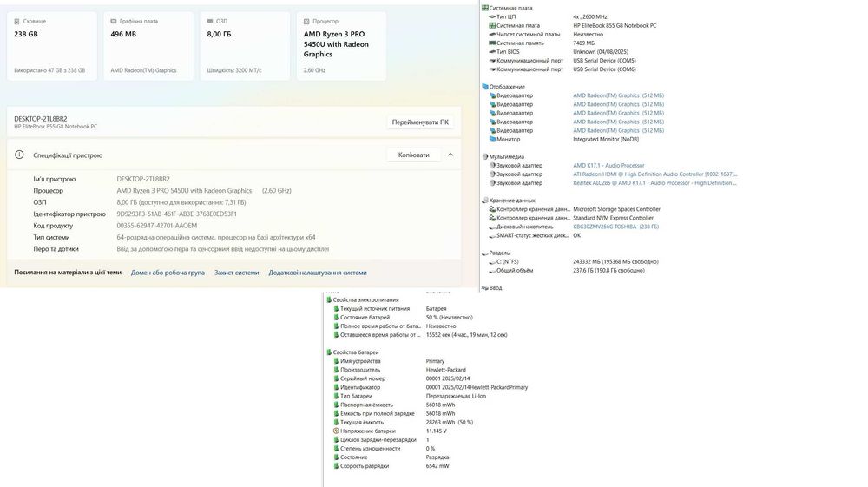
Task: Click the ОЗП memory card icon
Action: coord(210,21)
